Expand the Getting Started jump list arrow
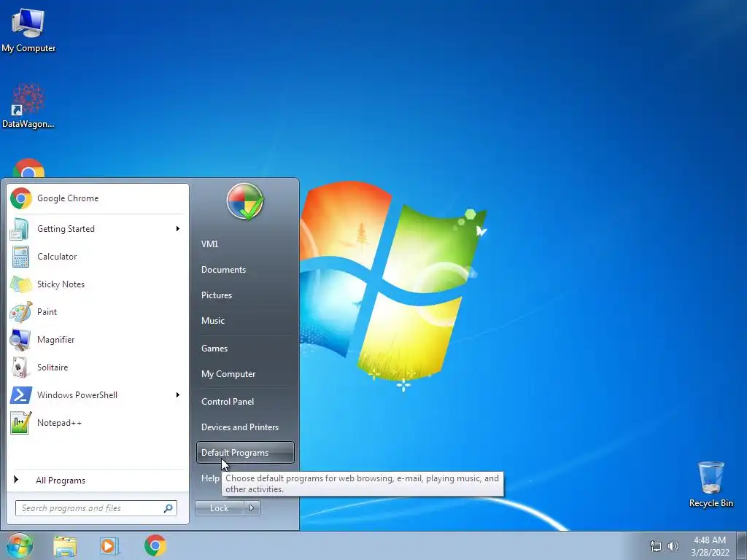The width and height of the screenshot is (747, 560). pyautogui.click(x=178, y=229)
